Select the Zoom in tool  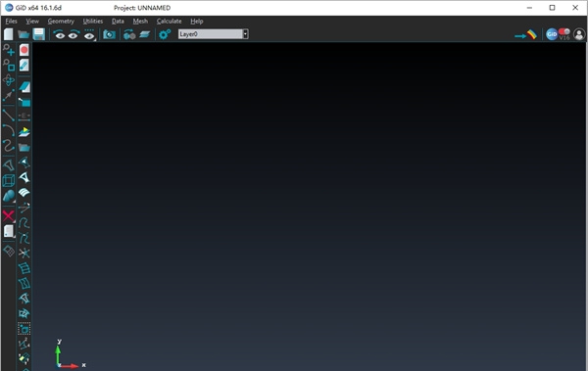pos(9,50)
